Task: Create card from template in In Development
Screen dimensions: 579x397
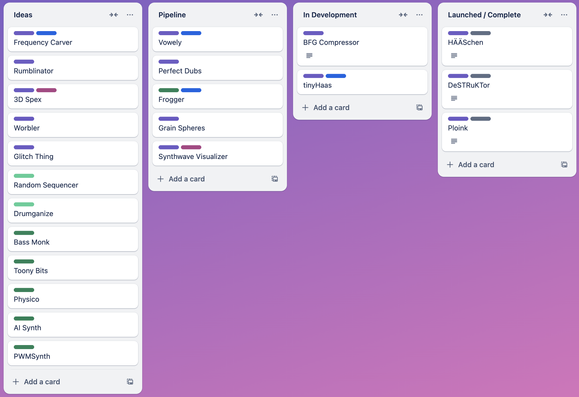Action: click(x=419, y=107)
